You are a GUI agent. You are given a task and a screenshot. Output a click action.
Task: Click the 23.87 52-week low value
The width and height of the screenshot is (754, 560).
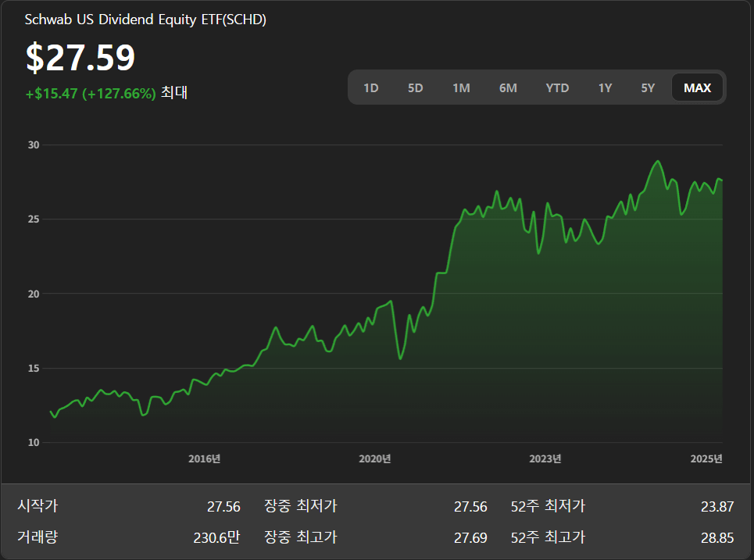coord(717,507)
